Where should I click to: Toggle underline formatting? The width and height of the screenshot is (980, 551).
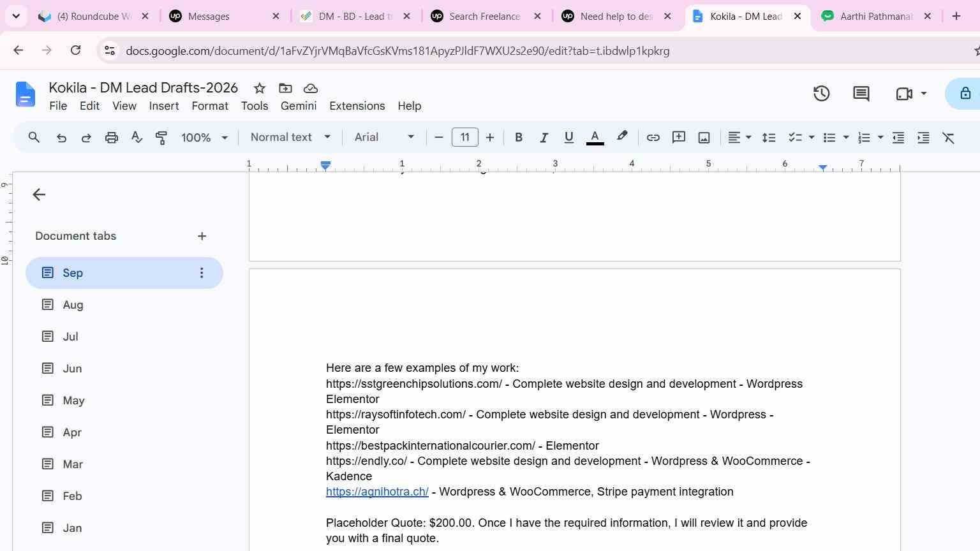(x=568, y=138)
